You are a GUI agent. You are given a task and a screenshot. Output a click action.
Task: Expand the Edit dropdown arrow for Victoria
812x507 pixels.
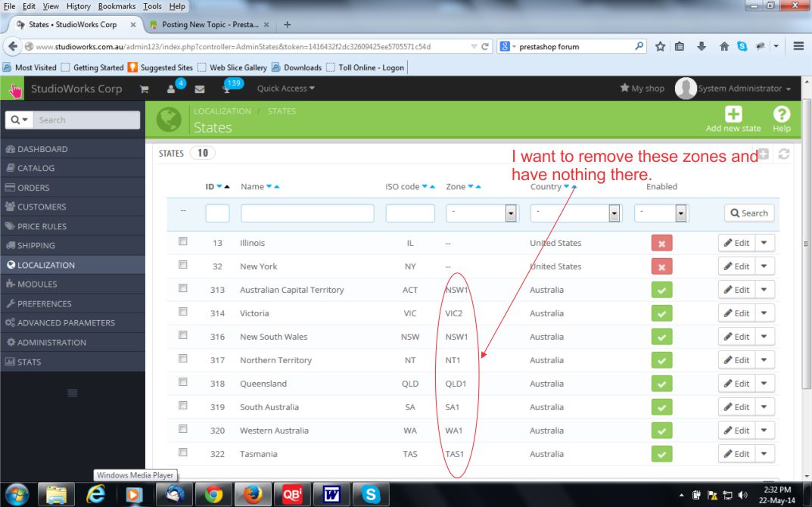(x=764, y=313)
